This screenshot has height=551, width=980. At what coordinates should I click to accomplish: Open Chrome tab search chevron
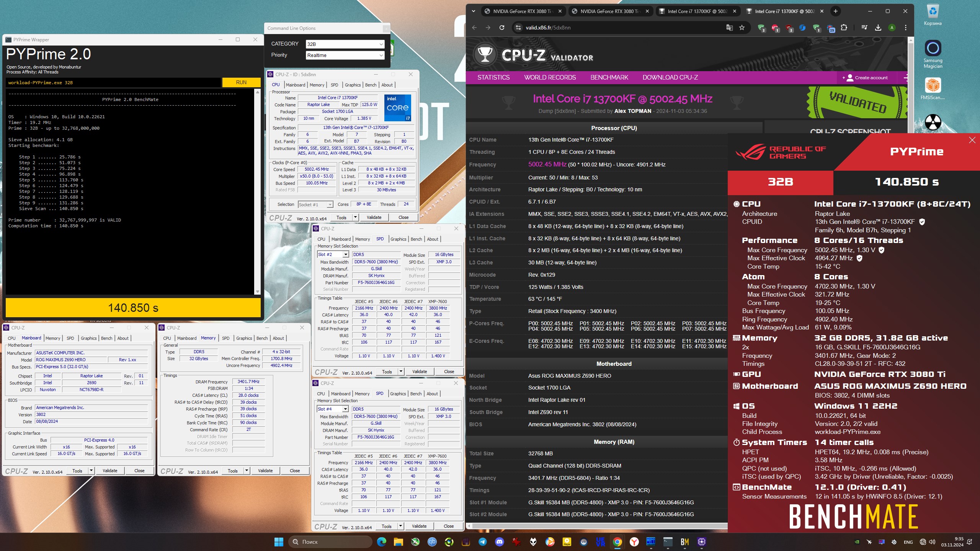474,11
